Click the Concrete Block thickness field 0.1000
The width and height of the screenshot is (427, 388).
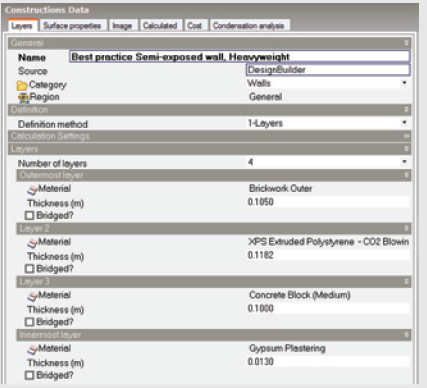pyautogui.click(x=328, y=308)
